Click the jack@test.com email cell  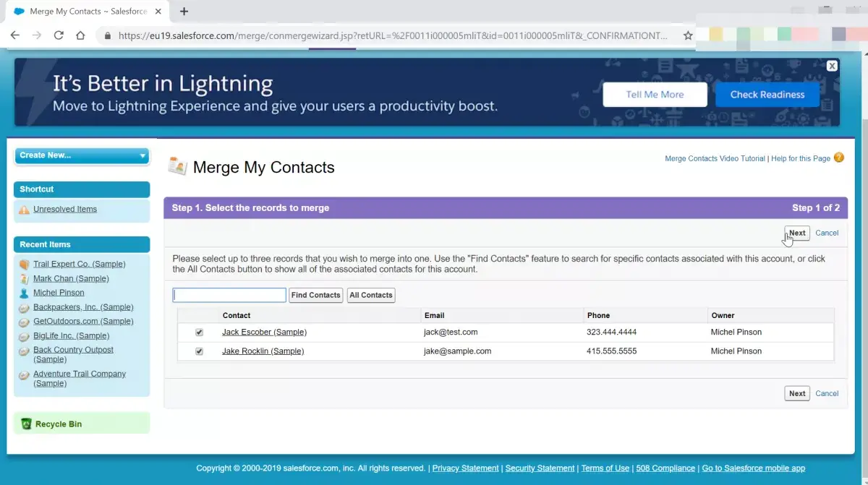[451, 332]
